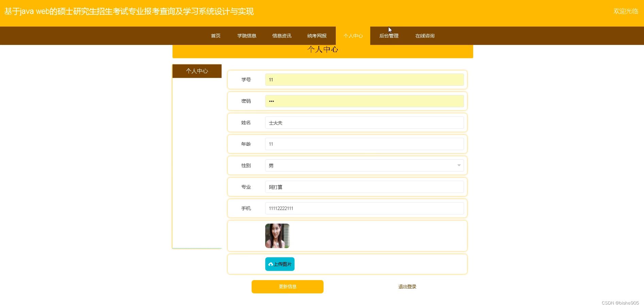Click the profile photo thumbnail

pyautogui.click(x=277, y=236)
